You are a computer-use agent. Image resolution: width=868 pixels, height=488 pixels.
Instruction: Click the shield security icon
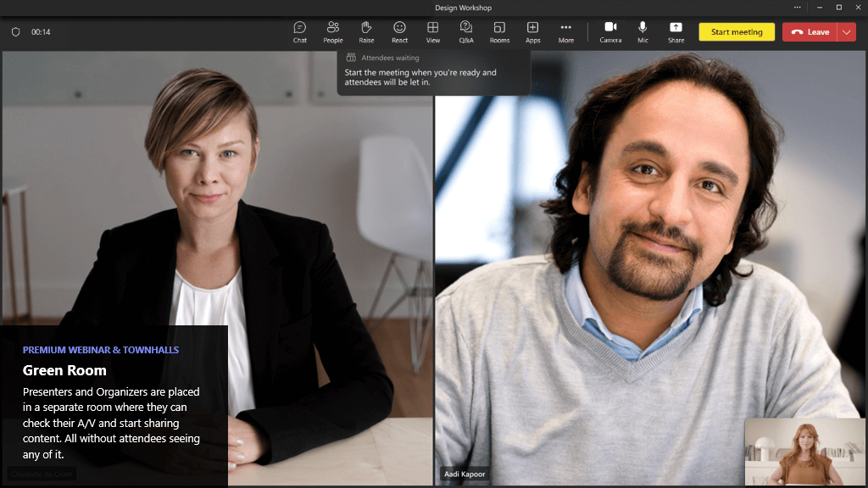click(x=15, y=32)
